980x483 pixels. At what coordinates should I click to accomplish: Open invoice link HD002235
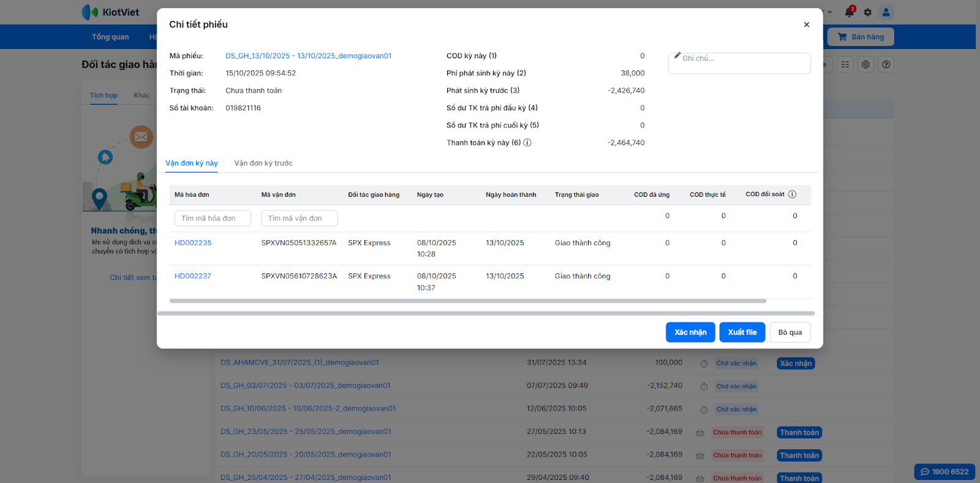point(193,243)
